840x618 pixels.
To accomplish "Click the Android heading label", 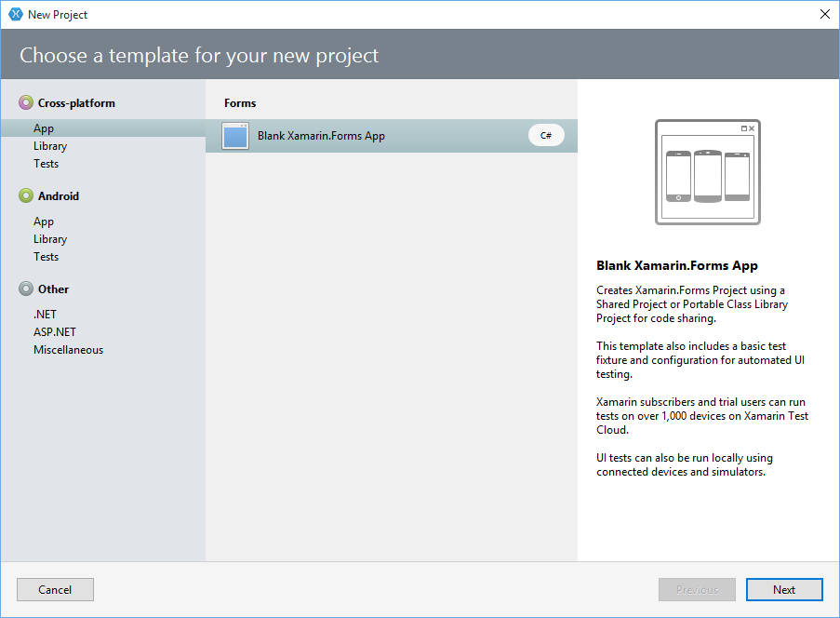I will click(59, 196).
